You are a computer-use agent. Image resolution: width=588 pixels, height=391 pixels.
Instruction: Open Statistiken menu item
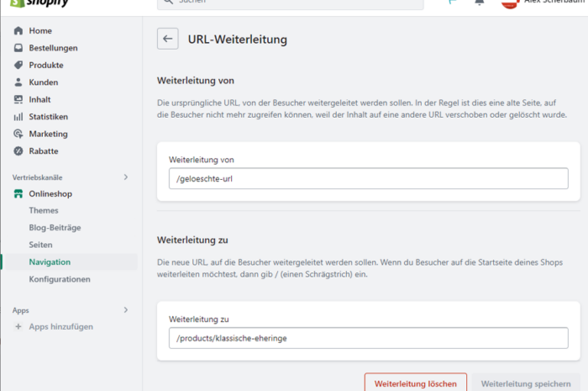49,117
